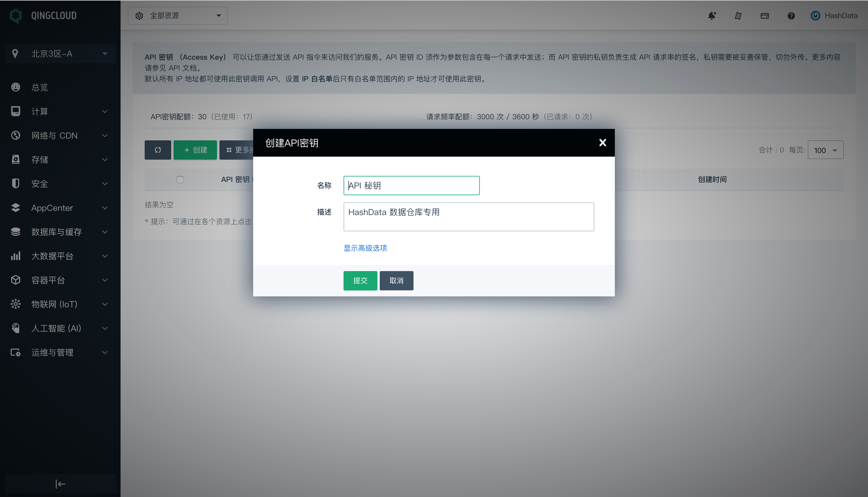Click the green 创建 button
The height and width of the screenshot is (497, 868).
(195, 150)
